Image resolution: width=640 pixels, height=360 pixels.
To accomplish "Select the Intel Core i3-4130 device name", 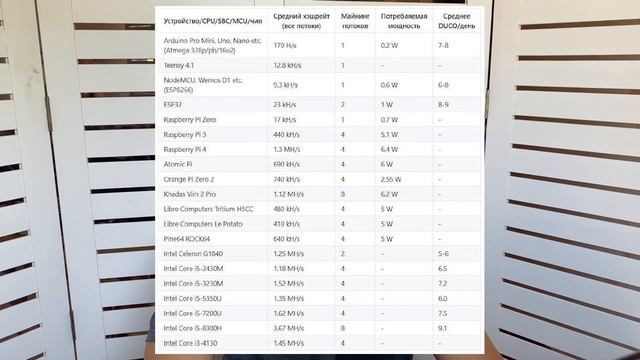I will [x=190, y=343].
